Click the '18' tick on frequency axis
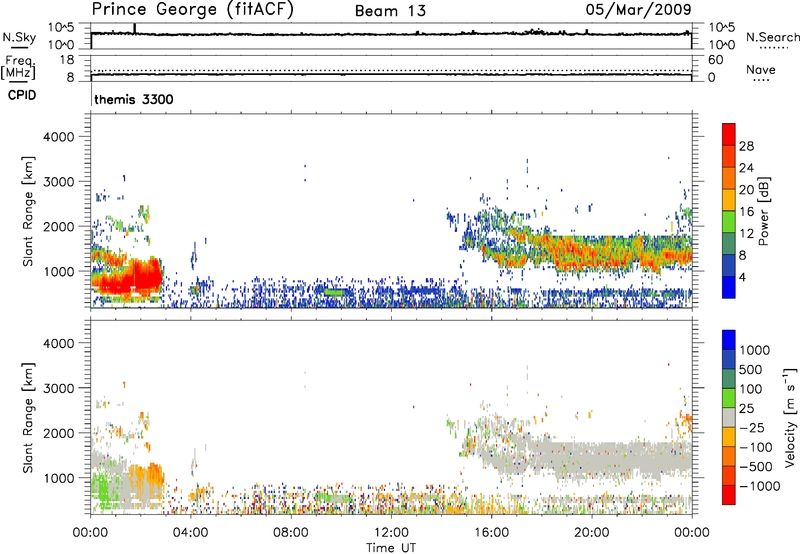The height and width of the screenshot is (554, 800). (x=66, y=60)
